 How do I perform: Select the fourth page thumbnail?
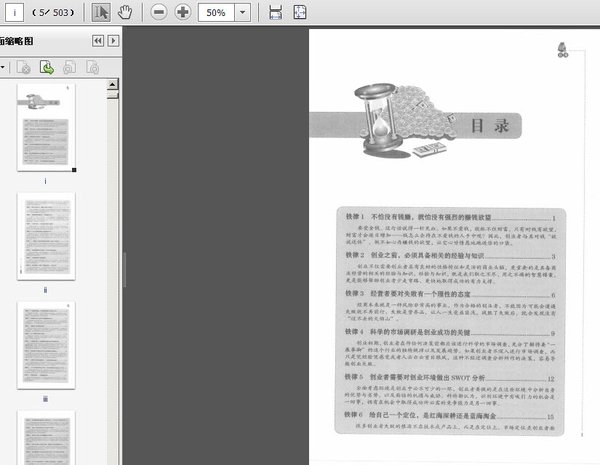[46, 438]
